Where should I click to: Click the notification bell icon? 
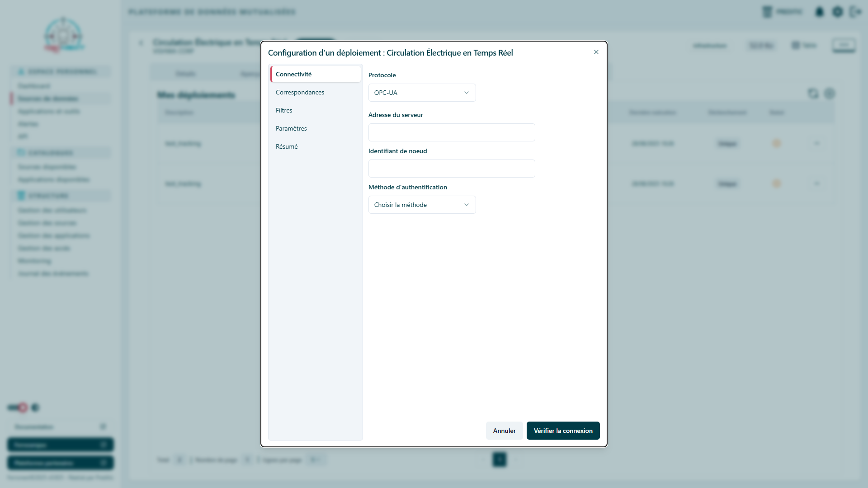[x=819, y=12]
